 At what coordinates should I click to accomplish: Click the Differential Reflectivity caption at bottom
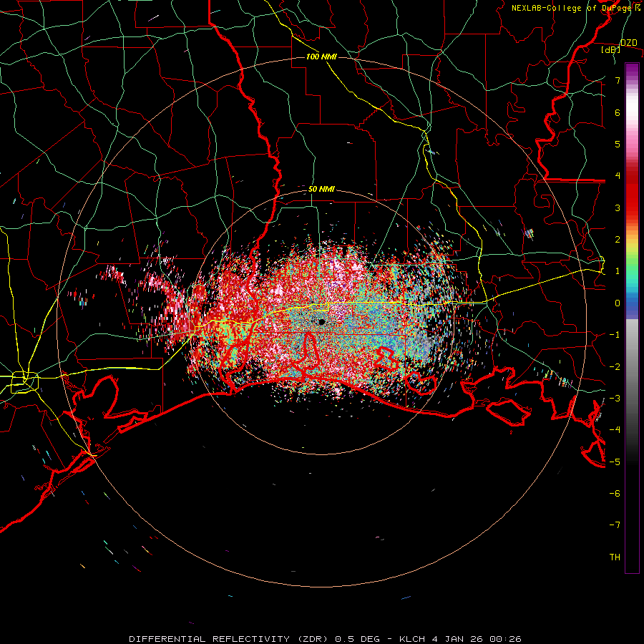tap(325, 639)
